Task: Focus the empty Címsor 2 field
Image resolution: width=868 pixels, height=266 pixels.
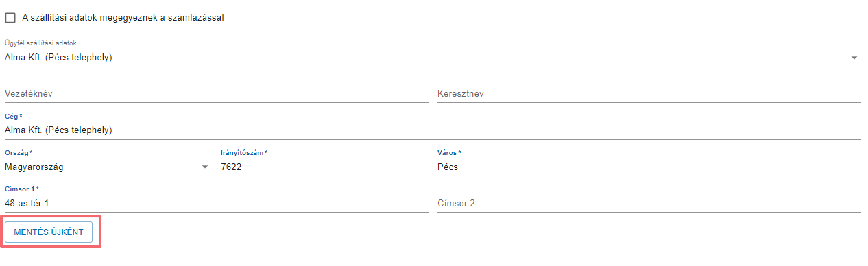Action: (649, 203)
